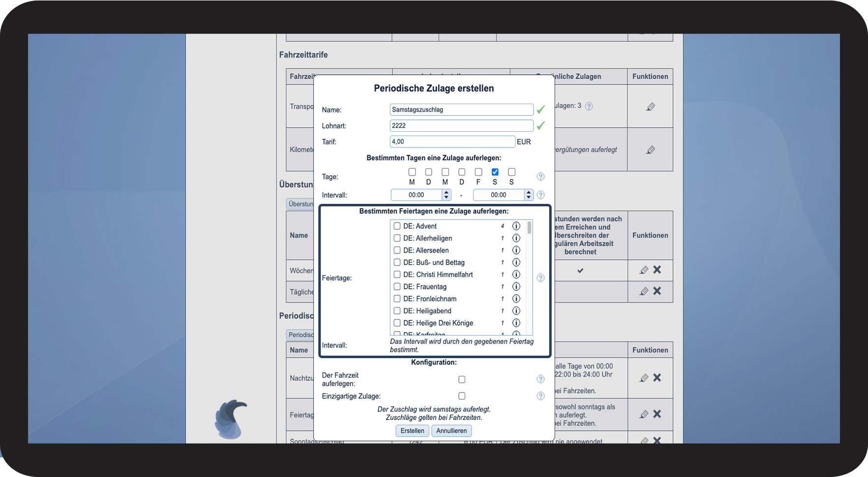
Task: Check the Sunday (S) day checkbox
Action: [x=511, y=172]
